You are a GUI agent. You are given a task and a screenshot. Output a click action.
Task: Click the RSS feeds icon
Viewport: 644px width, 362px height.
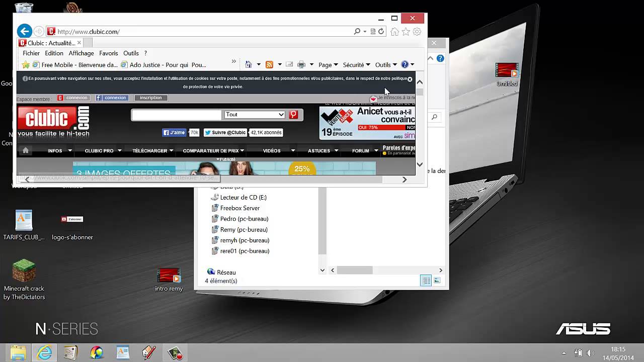coord(269,65)
